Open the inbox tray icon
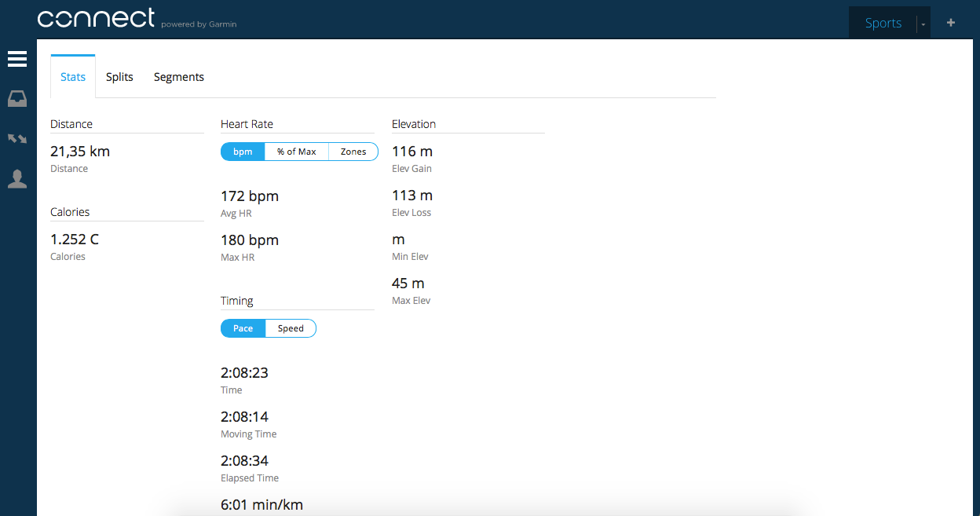The image size is (980, 516). (17, 99)
